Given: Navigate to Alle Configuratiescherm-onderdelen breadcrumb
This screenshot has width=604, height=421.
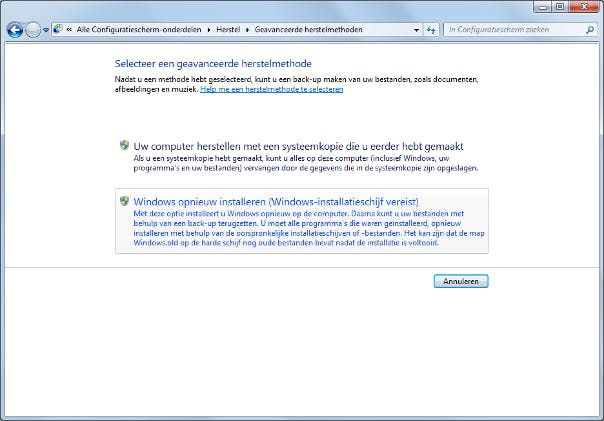Looking at the screenshot, I should [139, 29].
